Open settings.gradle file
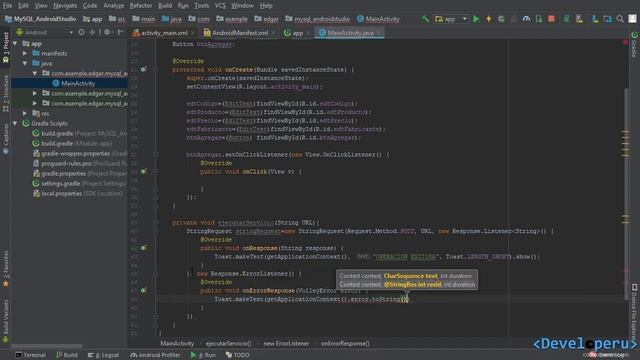The height and width of the screenshot is (360, 640). 60,184
